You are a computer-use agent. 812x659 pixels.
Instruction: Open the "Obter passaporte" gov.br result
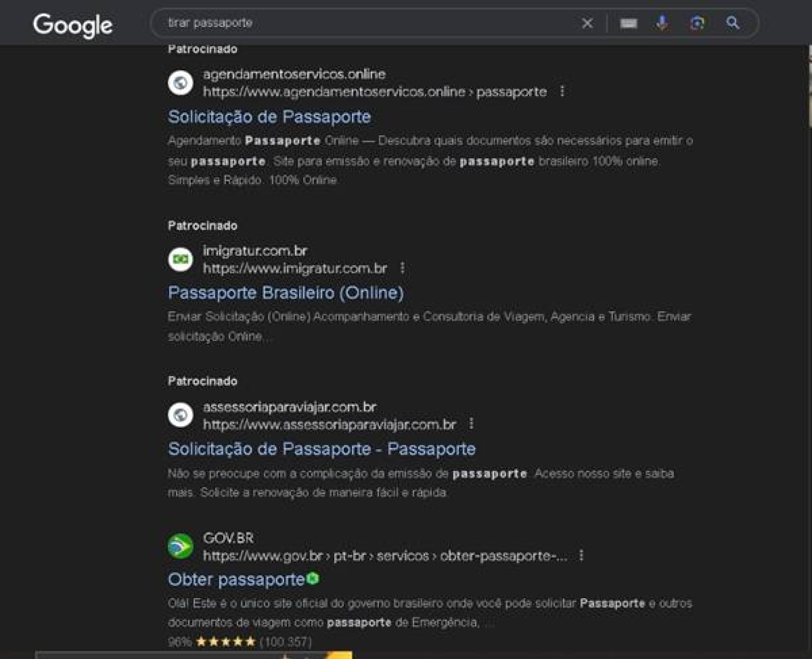[236, 579]
